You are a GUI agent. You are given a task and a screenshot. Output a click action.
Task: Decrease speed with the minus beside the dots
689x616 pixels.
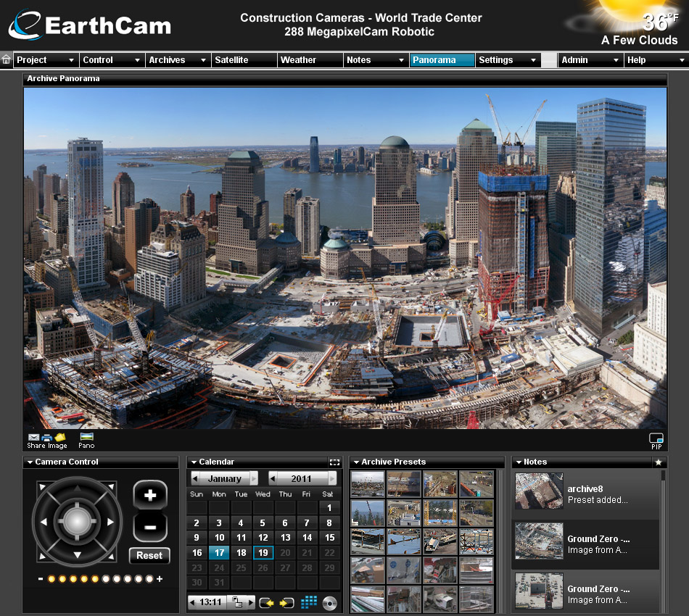point(41,579)
